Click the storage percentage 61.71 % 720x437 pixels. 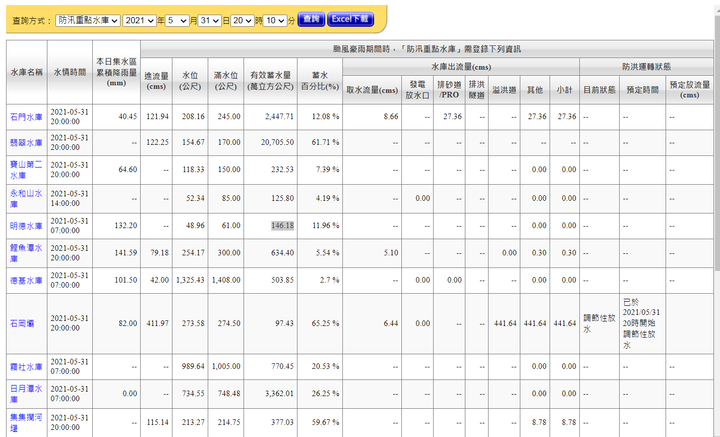pyautogui.click(x=325, y=142)
